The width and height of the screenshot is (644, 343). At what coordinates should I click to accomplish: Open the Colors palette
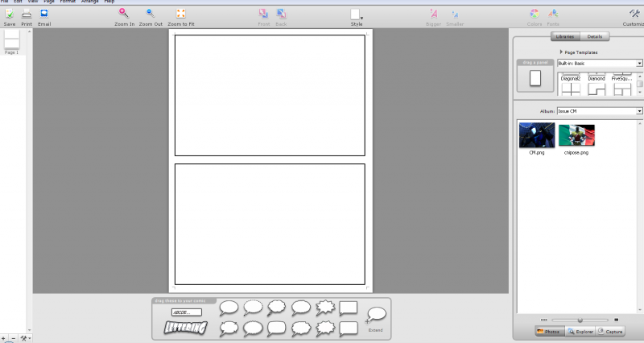point(535,14)
